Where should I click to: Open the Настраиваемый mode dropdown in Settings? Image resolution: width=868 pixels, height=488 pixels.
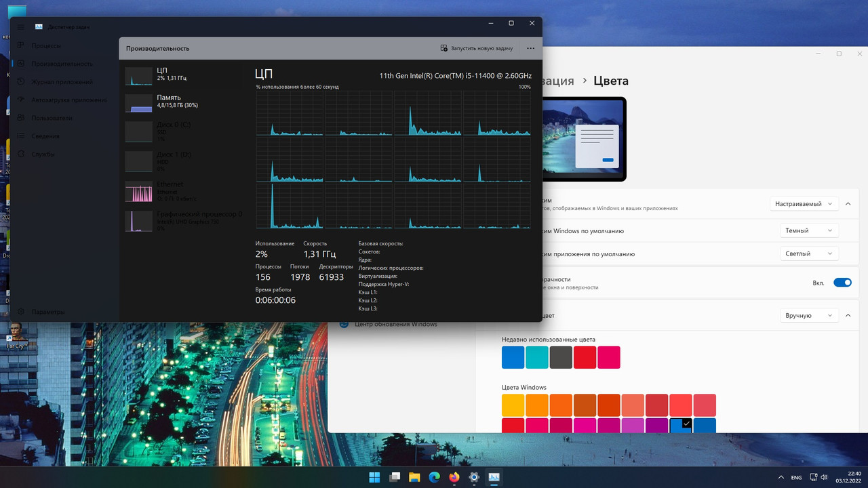tap(804, 203)
